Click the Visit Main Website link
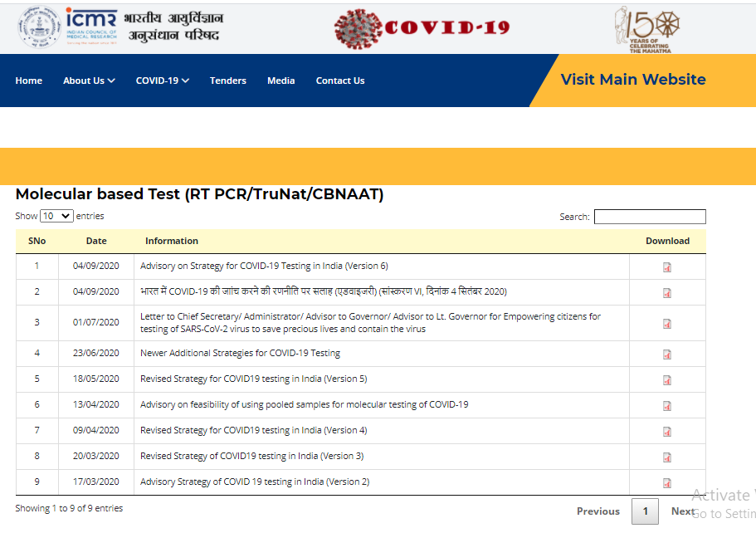Screen dimensions: 756x533 point(633,80)
